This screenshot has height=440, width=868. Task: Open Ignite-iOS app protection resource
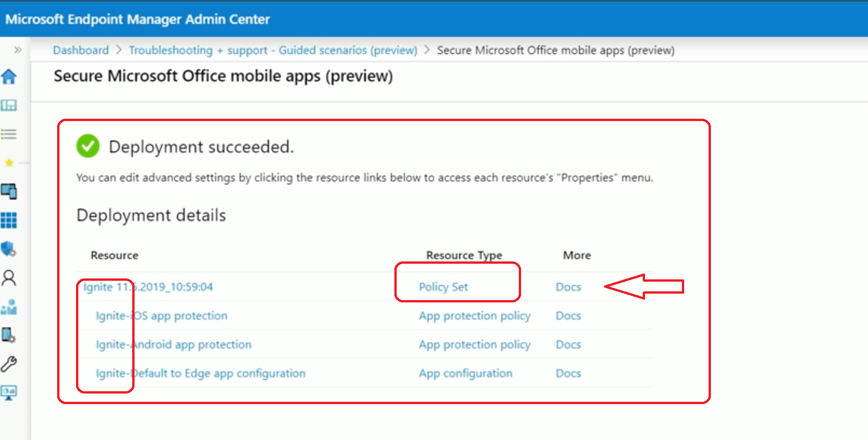pyautogui.click(x=161, y=316)
